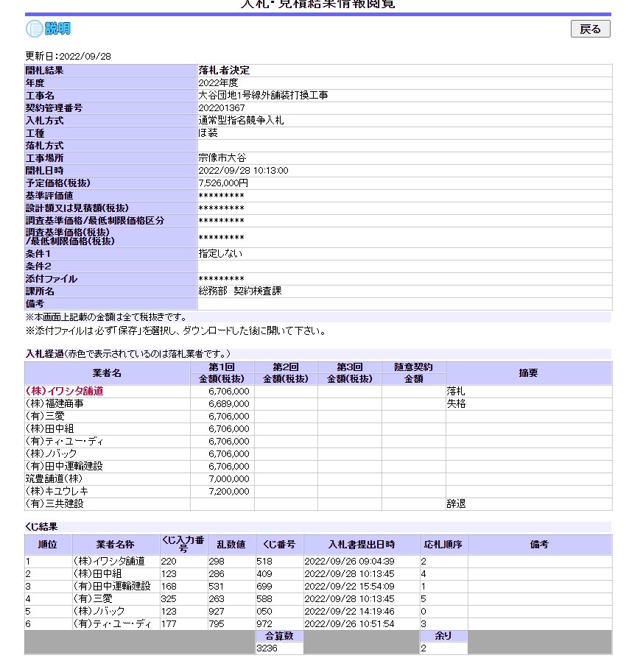Viewport: 643px width, 672px height.
Task: Click lottery number 518
Action: tap(264, 562)
